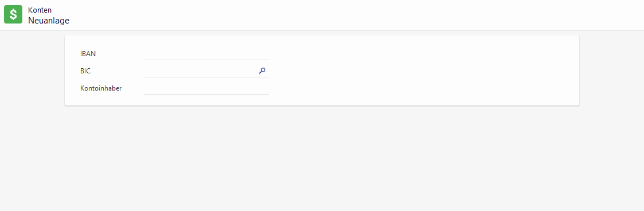Open the BIC search magnifier
The image size is (644, 211).
pyautogui.click(x=262, y=71)
